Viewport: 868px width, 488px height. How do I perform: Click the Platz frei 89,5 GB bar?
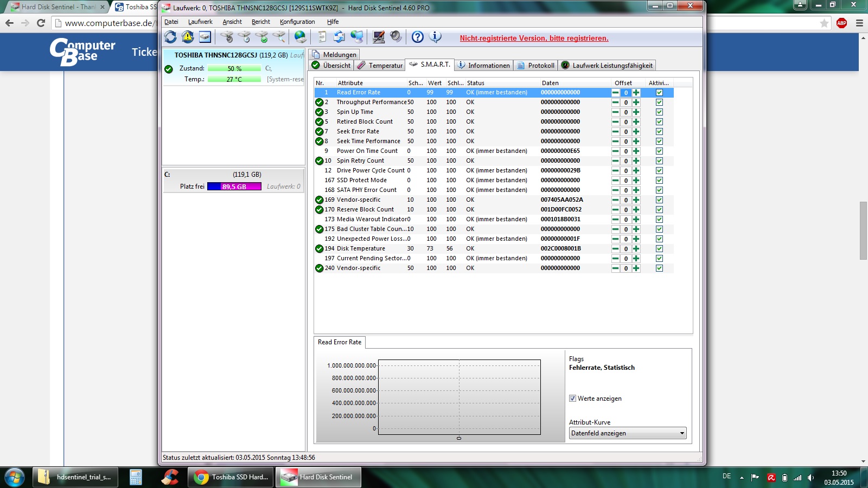[234, 187]
